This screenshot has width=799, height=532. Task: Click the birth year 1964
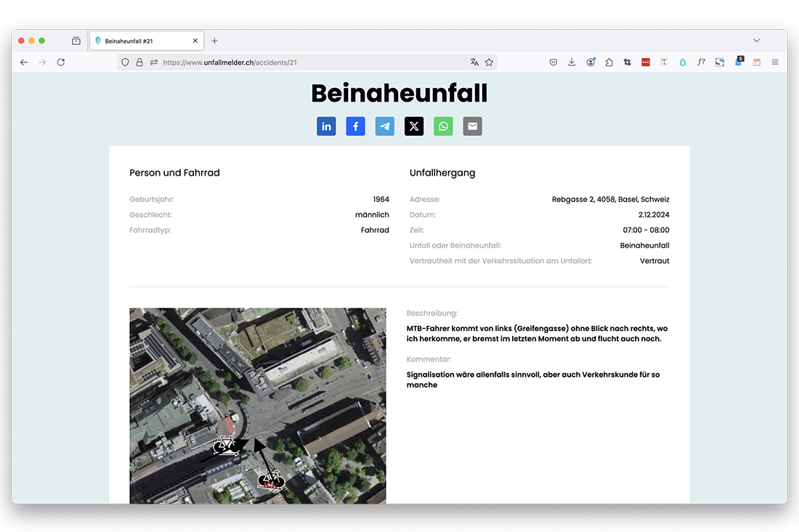(381, 199)
